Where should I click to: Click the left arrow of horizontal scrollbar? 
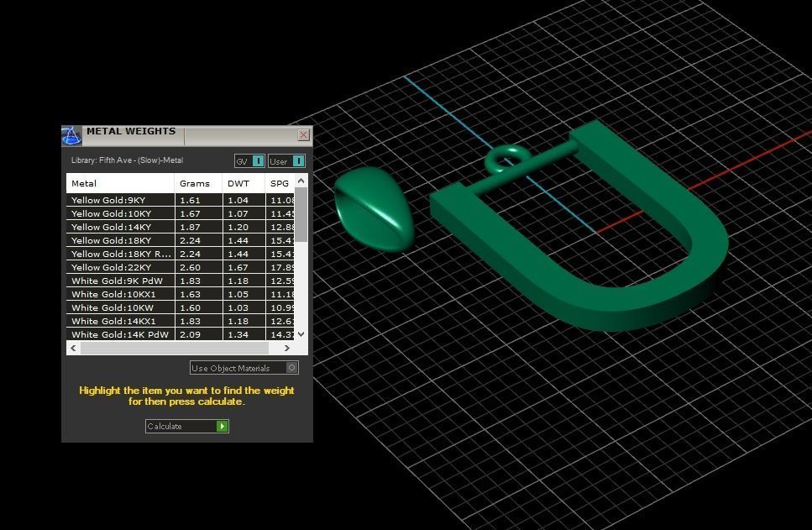(74, 348)
